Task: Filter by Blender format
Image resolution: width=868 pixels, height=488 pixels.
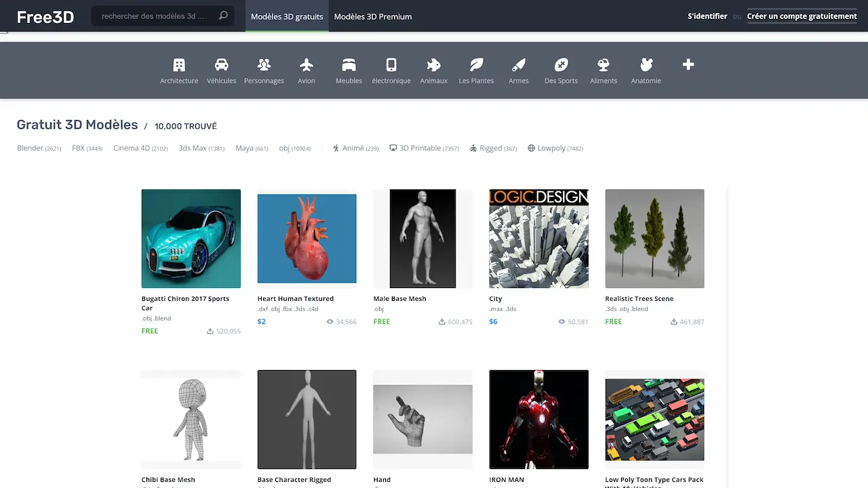Action: [x=39, y=148]
